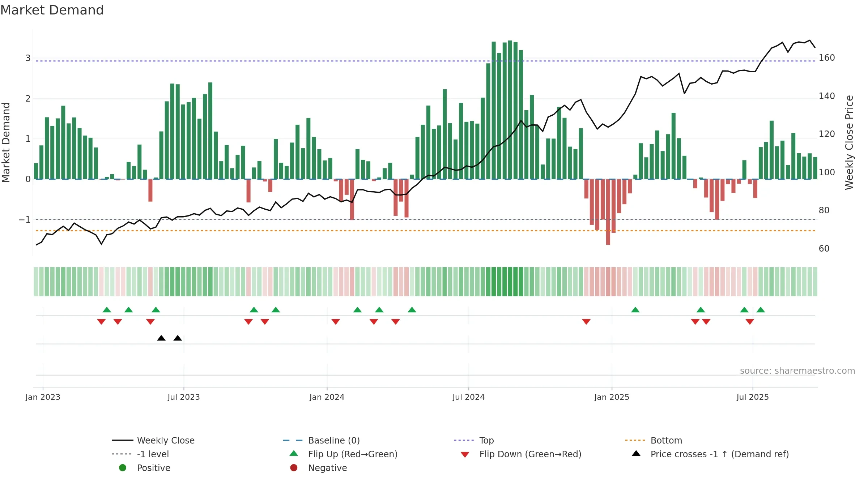Viewport: 868px width, 488px height.
Task: Click the 'Jul 2024' x-axis label
Action: point(468,397)
